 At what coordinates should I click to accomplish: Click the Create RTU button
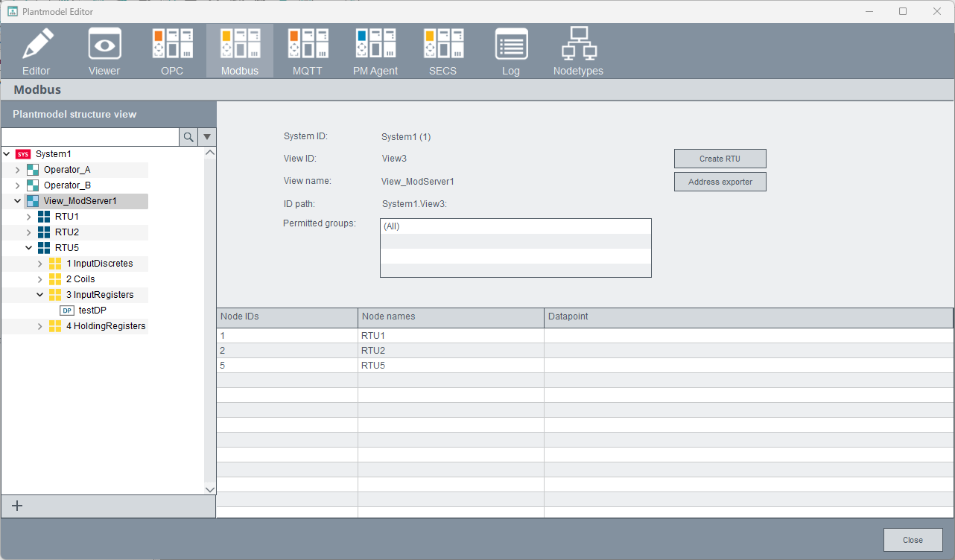pos(720,159)
